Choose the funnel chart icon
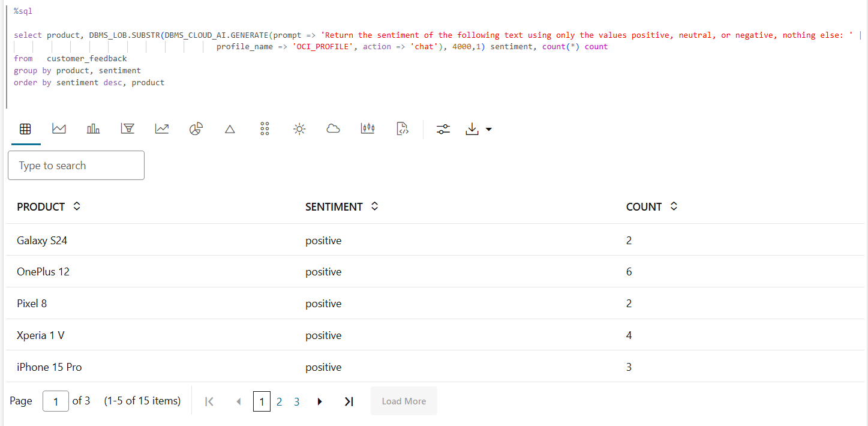Screen dimensions: 868x426 pos(127,129)
